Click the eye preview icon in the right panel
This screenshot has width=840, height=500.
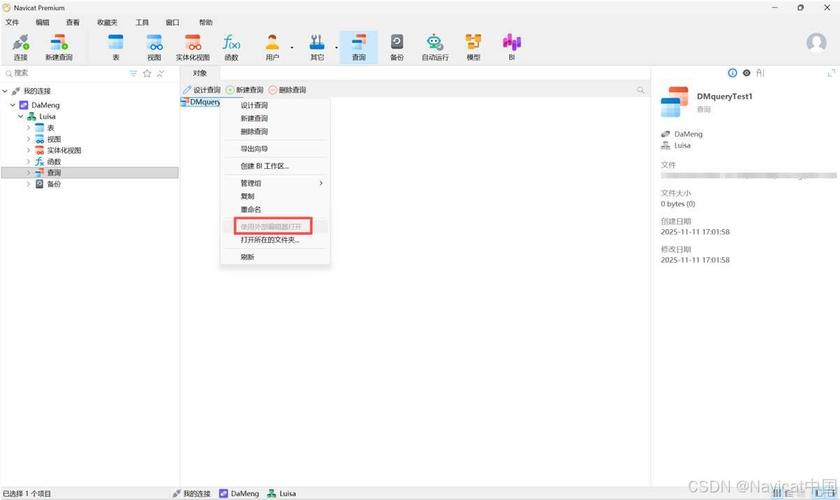[746, 73]
